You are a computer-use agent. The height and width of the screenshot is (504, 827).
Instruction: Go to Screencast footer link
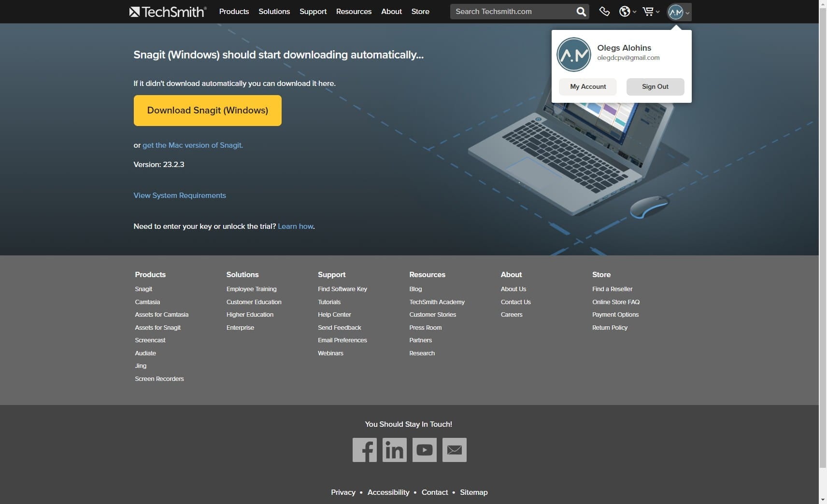coord(150,340)
